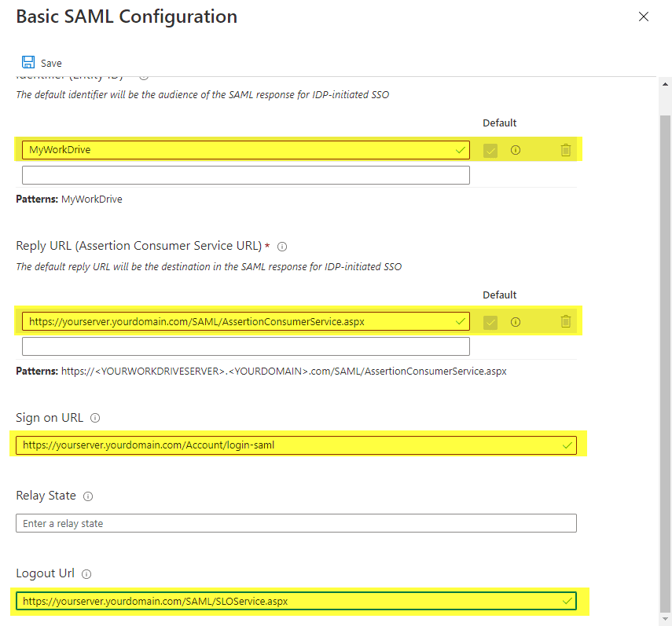Show info for MyWorkDrive default identifier
This screenshot has height=626, width=672.
(x=516, y=150)
